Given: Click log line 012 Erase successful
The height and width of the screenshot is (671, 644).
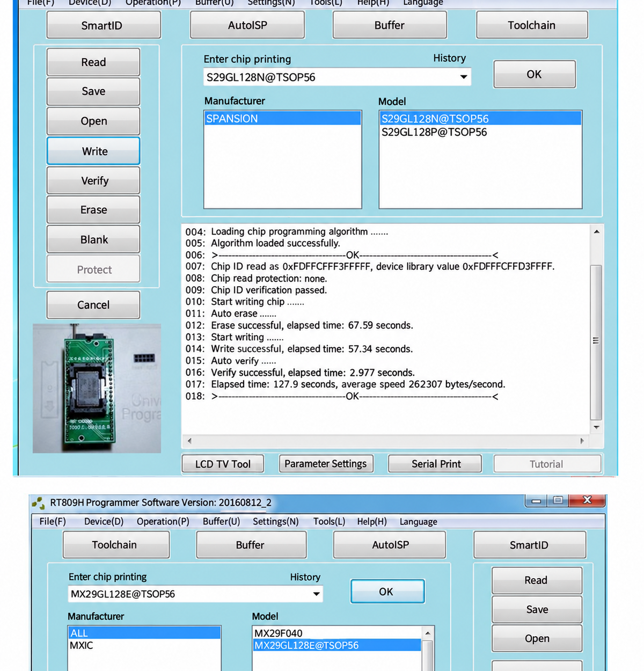Looking at the screenshot, I should (x=299, y=325).
